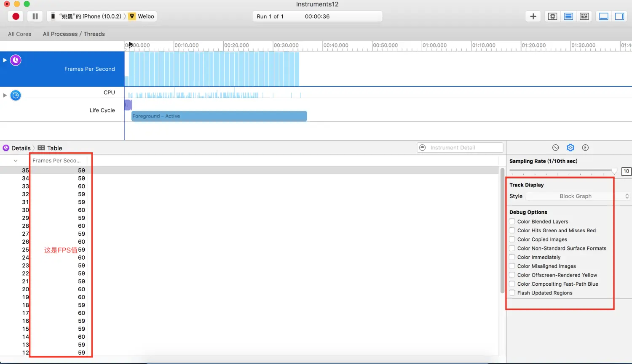Click the Foreground - Active life cycle bar
This screenshot has width=632, height=364.
[219, 116]
